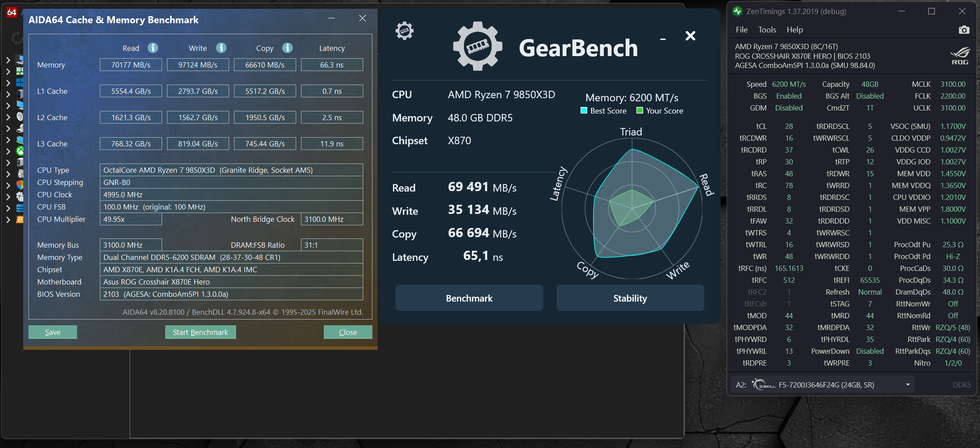Screen dimensions: 980x448
Task: Click the Copy info icon in AIDA64 benchmark
Action: [x=287, y=48]
